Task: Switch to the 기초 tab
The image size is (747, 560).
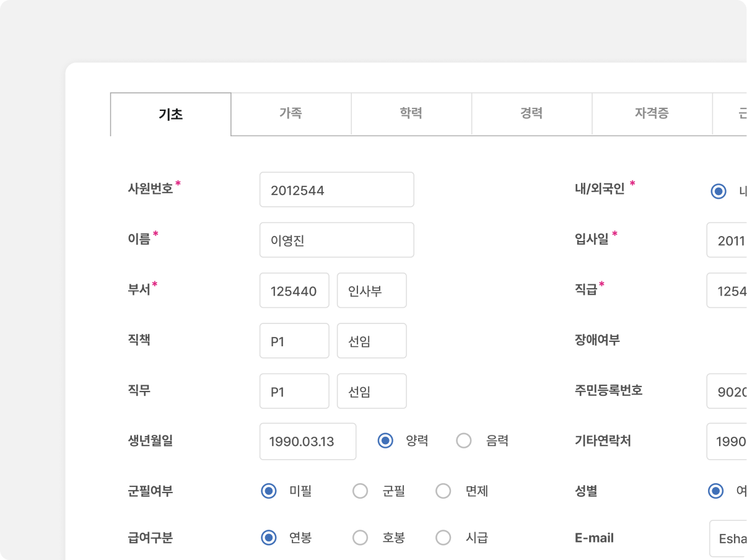Action: (x=171, y=114)
